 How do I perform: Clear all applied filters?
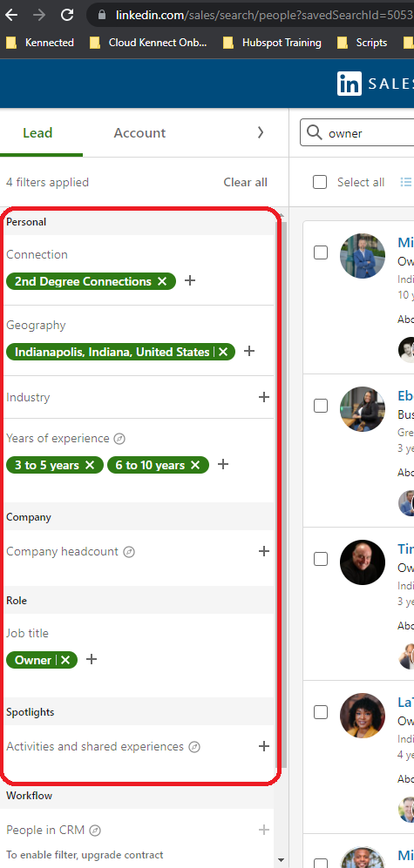coord(246,182)
